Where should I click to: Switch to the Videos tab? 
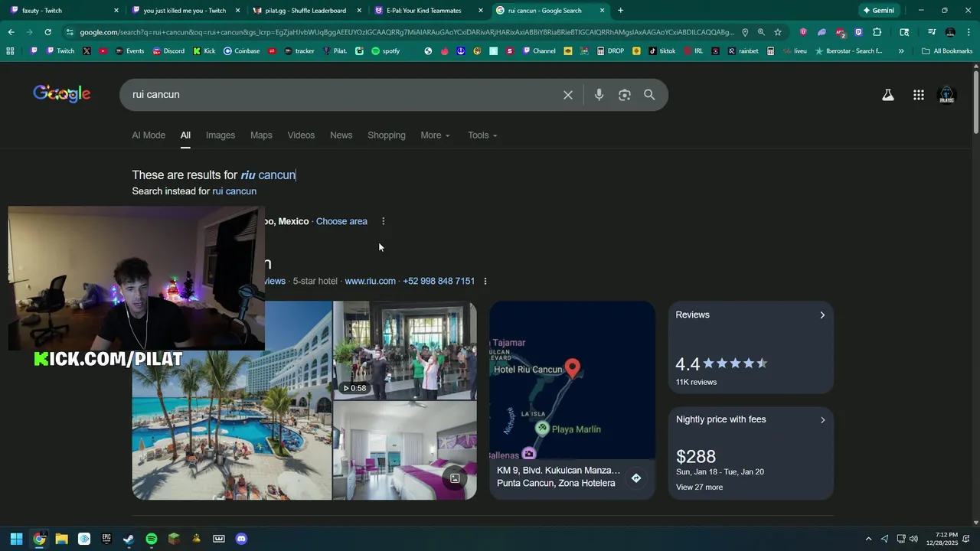coord(301,135)
